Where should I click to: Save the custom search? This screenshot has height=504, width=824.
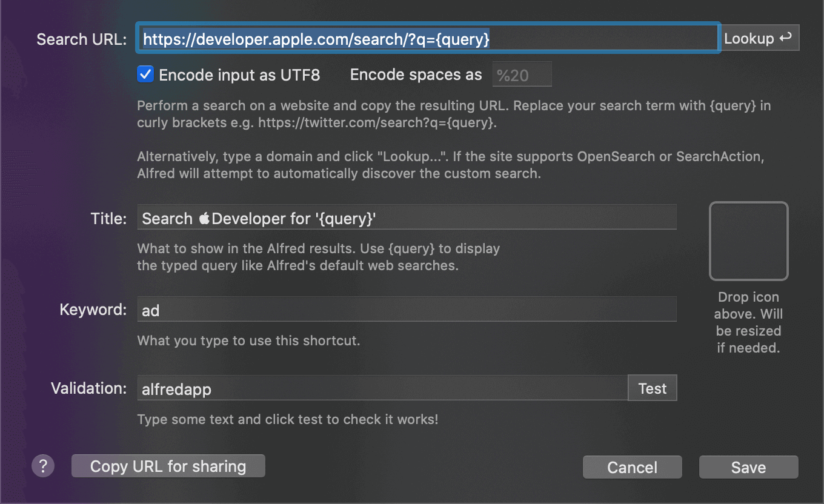point(749,467)
